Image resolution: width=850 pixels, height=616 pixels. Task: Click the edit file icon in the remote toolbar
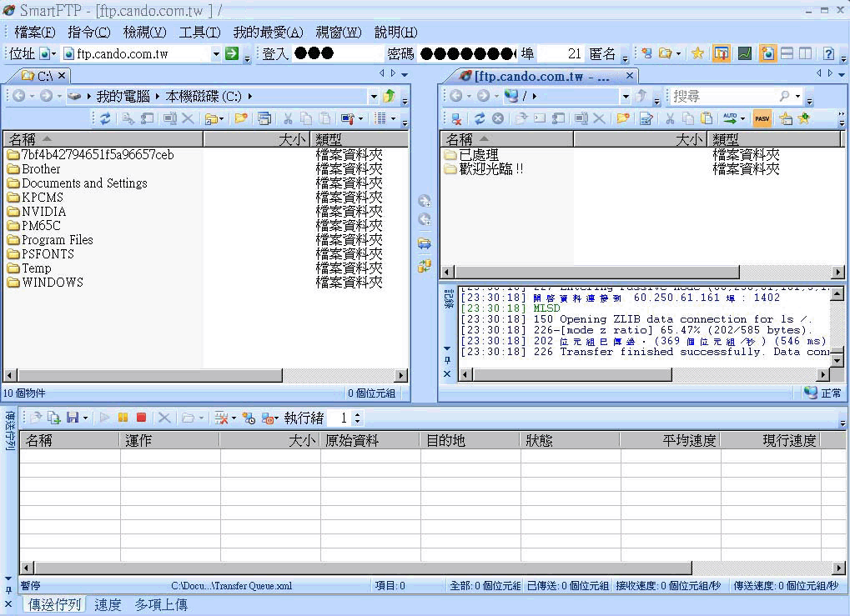646,118
